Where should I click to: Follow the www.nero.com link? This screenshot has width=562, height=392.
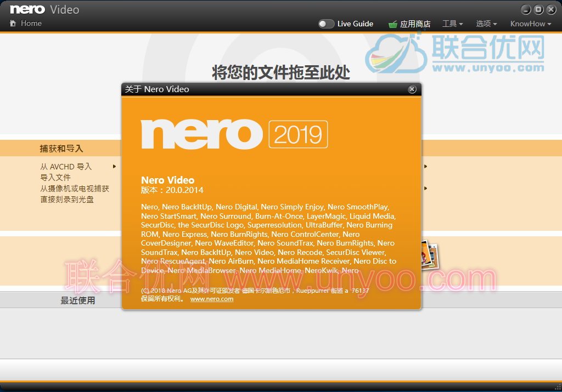click(212, 299)
